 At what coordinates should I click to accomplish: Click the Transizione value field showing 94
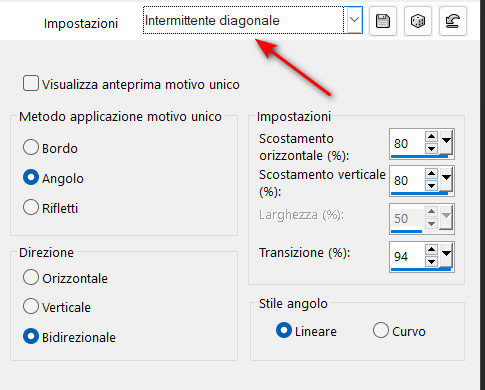(407, 256)
